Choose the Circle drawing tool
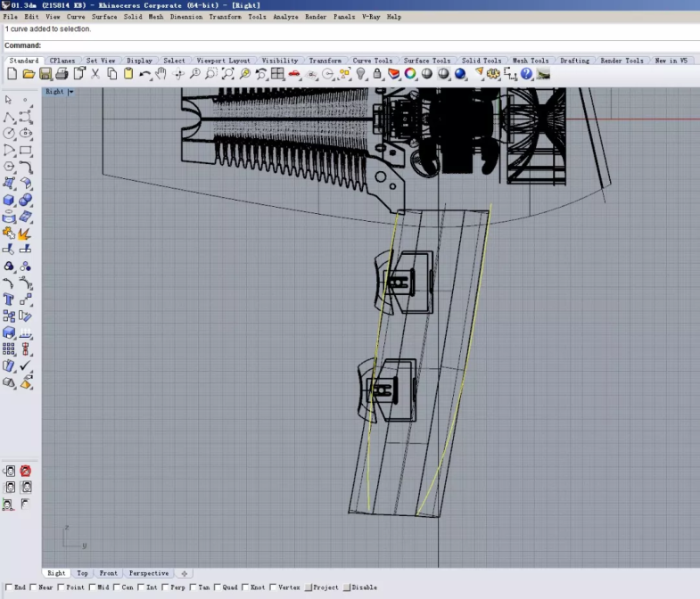Viewport: 700px width, 599px height. pyautogui.click(x=10, y=134)
